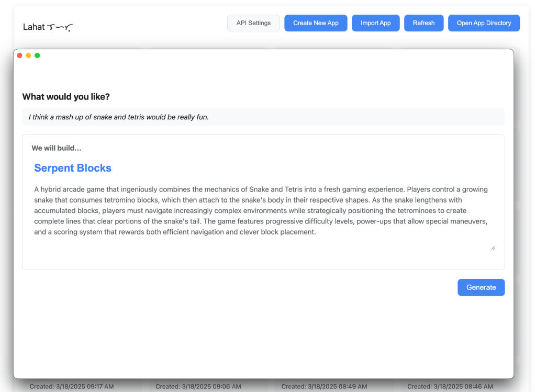Focus the snake and tetris prompt field

(263, 117)
